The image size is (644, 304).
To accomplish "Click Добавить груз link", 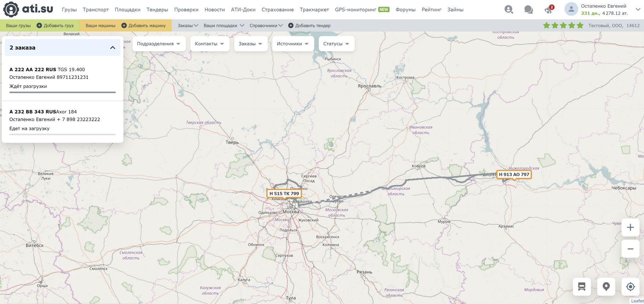I will tap(59, 26).
